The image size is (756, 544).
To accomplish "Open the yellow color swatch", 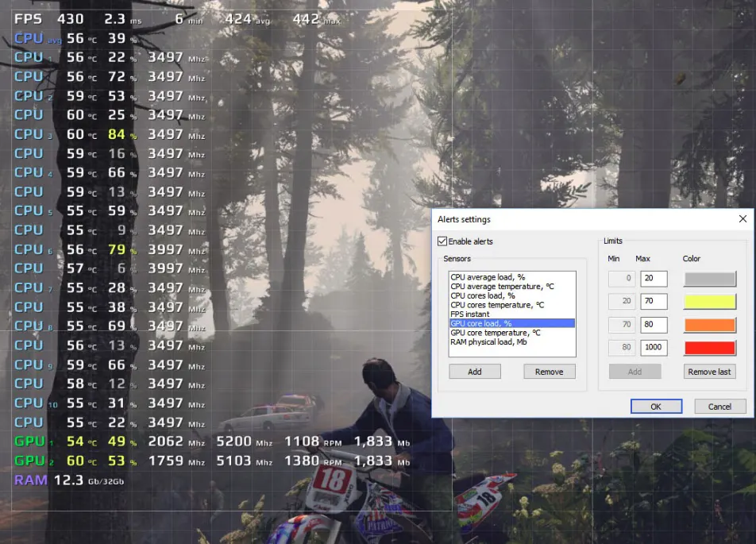I will tap(710, 302).
